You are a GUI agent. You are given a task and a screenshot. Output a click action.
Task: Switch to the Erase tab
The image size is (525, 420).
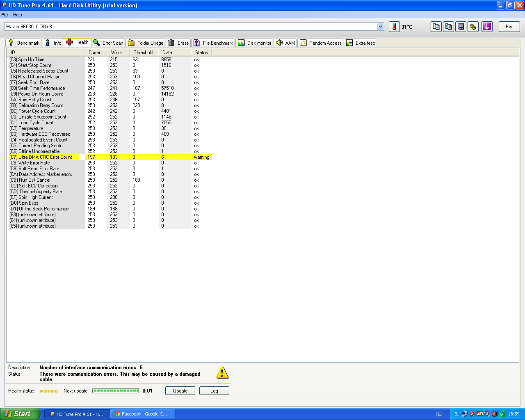[x=178, y=43]
